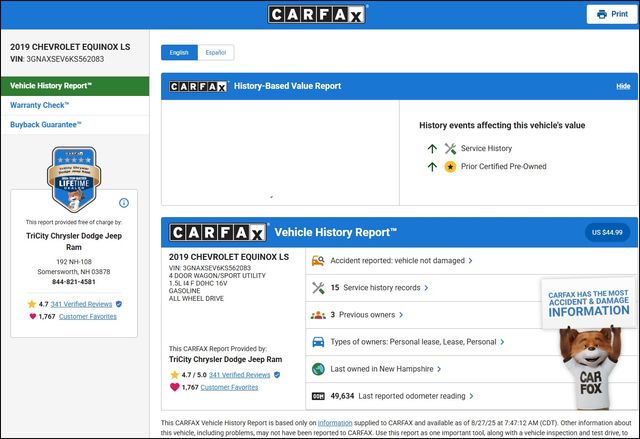The width and height of the screenshot is (640, 439).
Task: Click the globe icon for last owned location
Action: click(x=318, y=369)
